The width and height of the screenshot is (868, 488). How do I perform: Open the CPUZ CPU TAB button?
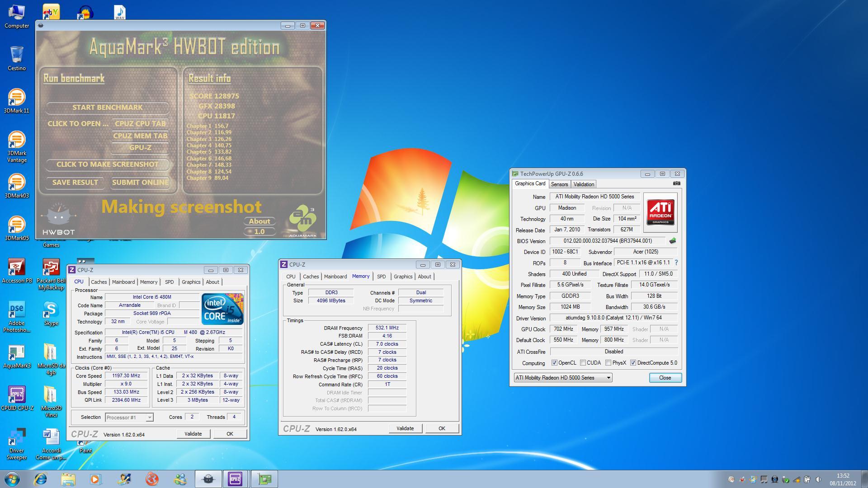[140, 123]
